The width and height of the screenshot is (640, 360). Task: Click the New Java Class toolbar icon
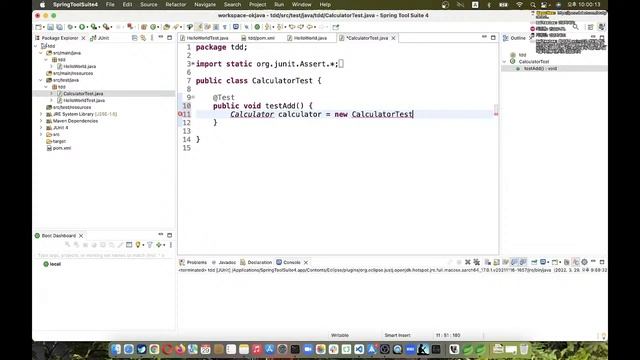(x=153, y=27)
